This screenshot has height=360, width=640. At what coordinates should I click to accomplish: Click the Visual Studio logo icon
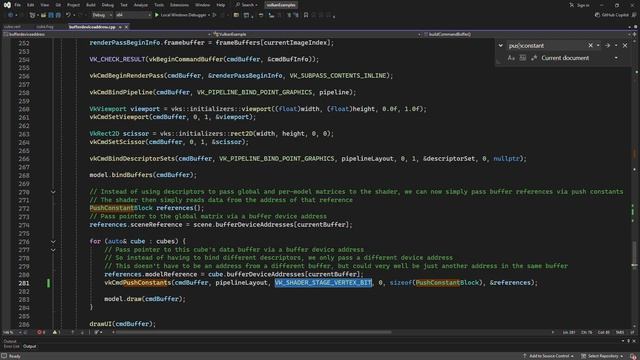point(7,5)
